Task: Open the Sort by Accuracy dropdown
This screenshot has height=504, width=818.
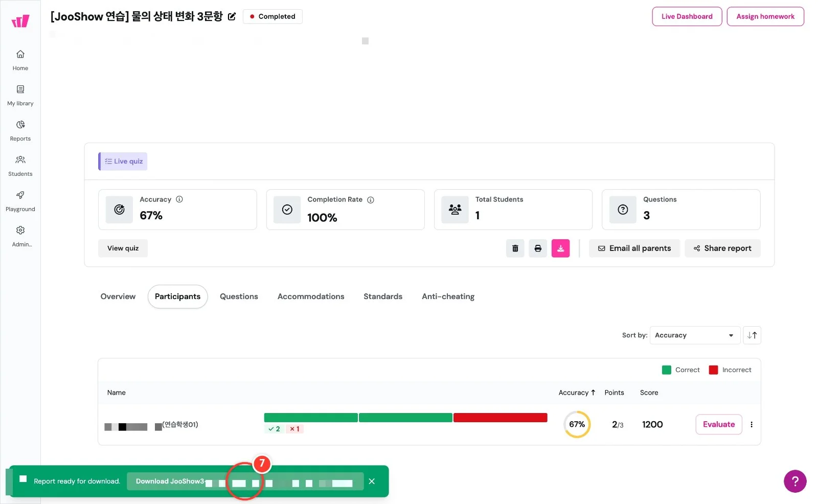Action: tap(695, 335)
